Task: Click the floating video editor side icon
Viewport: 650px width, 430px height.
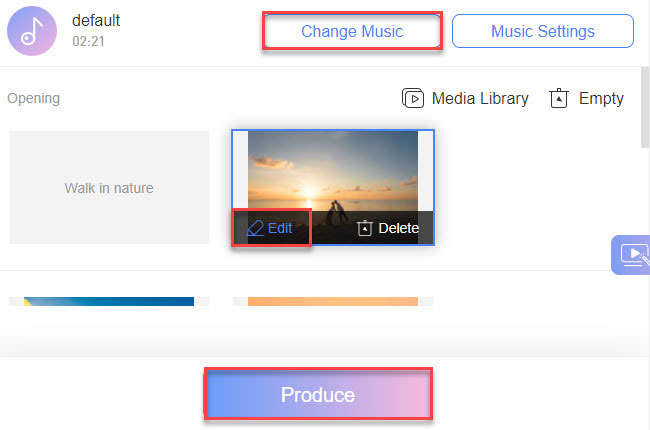Action: [x=633, y=255]
